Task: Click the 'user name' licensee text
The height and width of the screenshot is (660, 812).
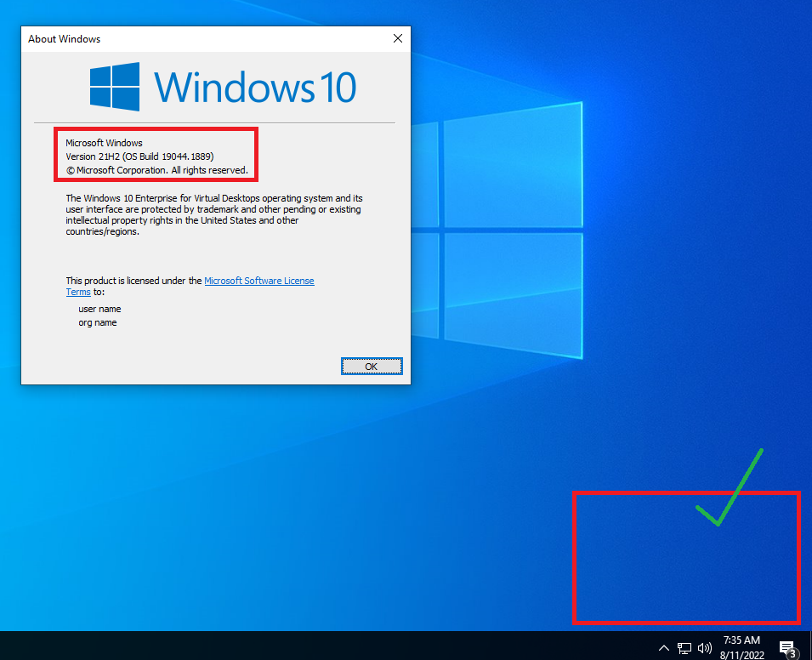Action: tap(99, 309)
